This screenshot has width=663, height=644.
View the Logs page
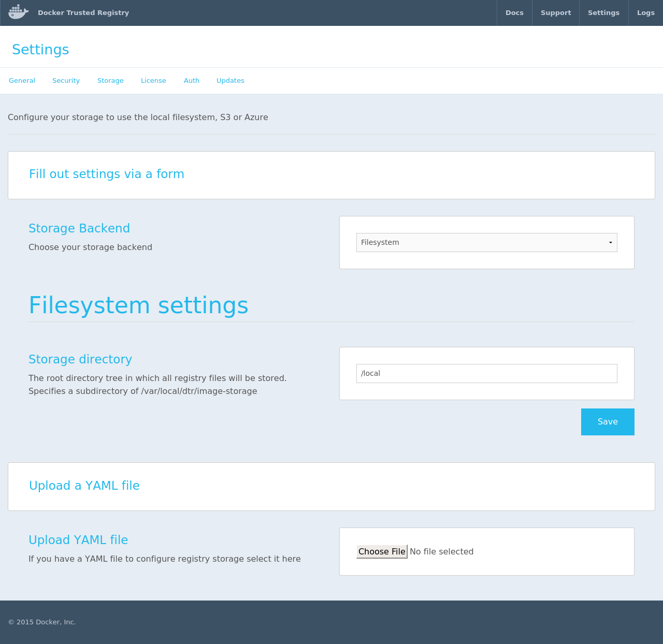pyautogui.click(x=645, y=12)
